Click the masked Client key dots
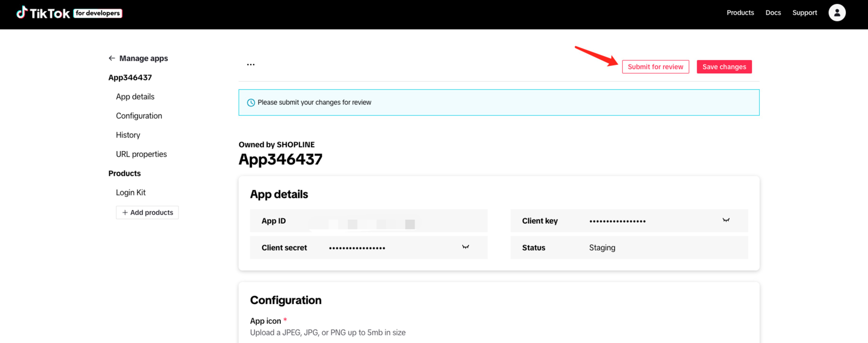Image resolution: width=868 pixels, height=343 pixels. 617,221
